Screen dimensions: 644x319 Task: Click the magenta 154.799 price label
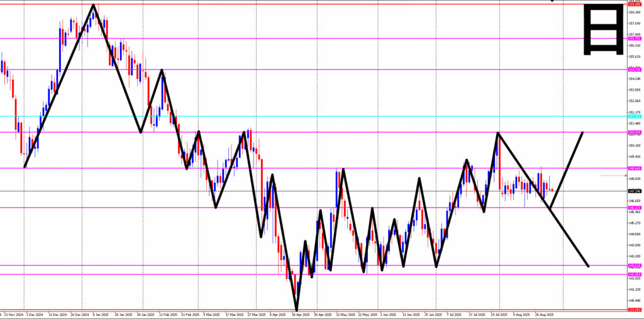[635, 70]
